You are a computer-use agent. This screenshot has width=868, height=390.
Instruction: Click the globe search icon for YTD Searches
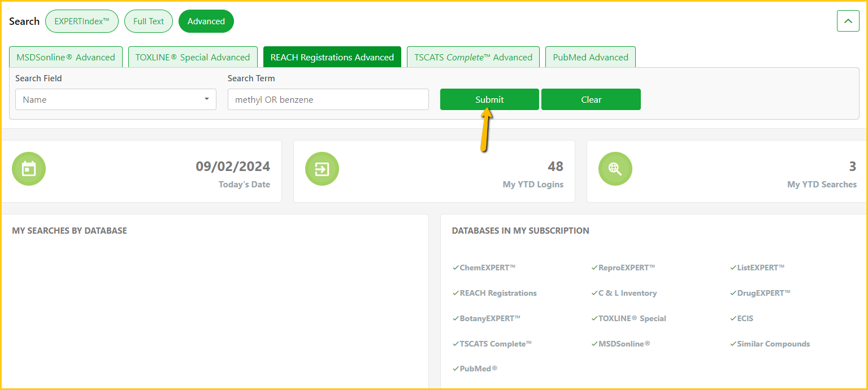[x=615, y=169]
